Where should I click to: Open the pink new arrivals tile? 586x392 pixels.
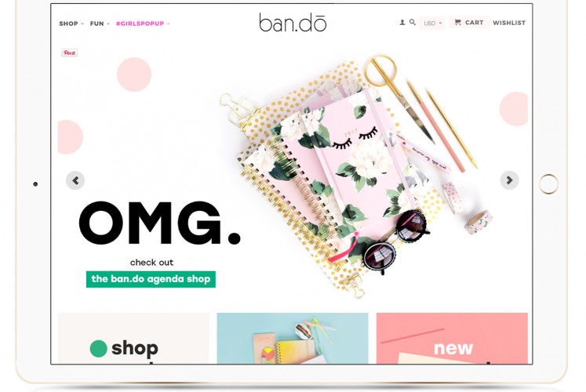point(452,338)
